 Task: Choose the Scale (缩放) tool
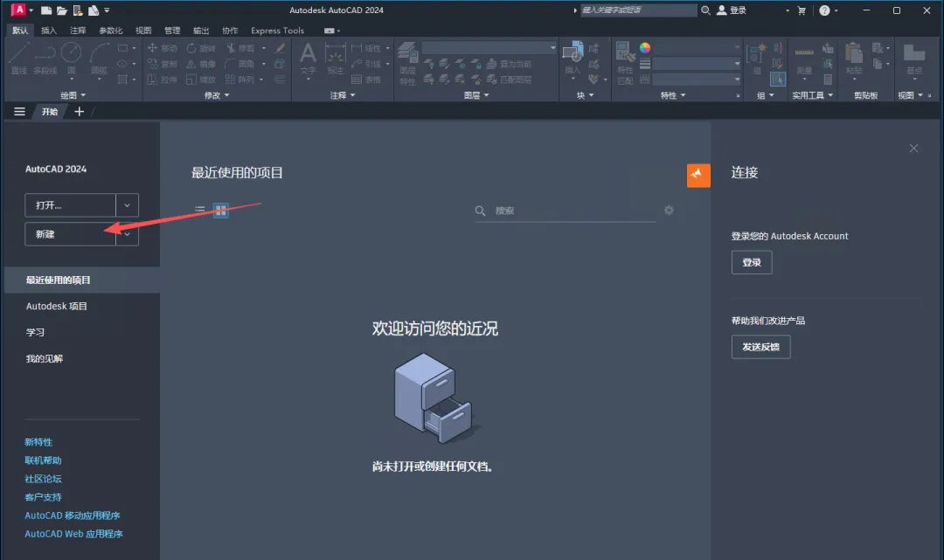[200, 80]
